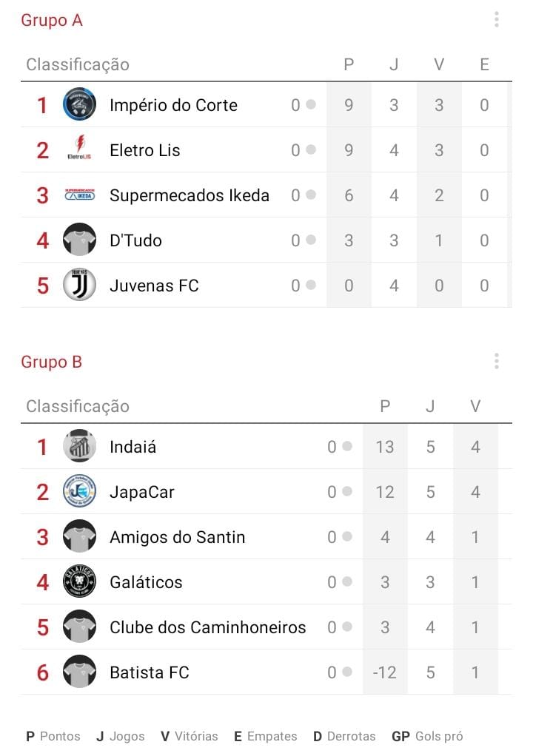The height and width of the screenshot is (756, 533).
Task: Select the Grupo A heading
Action: coord(52,20)
